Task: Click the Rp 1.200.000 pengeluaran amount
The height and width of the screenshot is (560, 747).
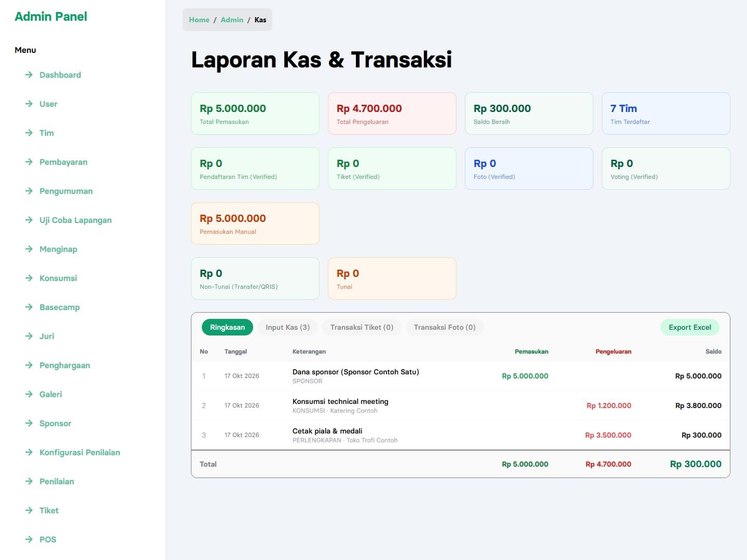Action: tap(609, 405)
